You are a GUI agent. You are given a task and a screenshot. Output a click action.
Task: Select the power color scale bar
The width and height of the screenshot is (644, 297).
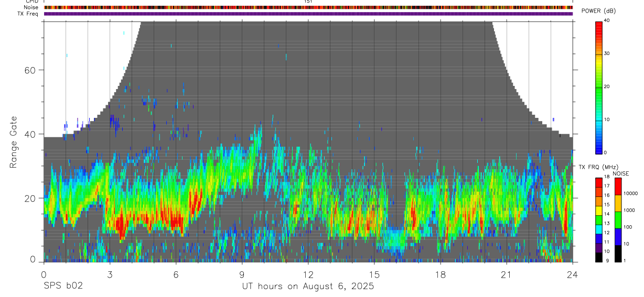599,86
